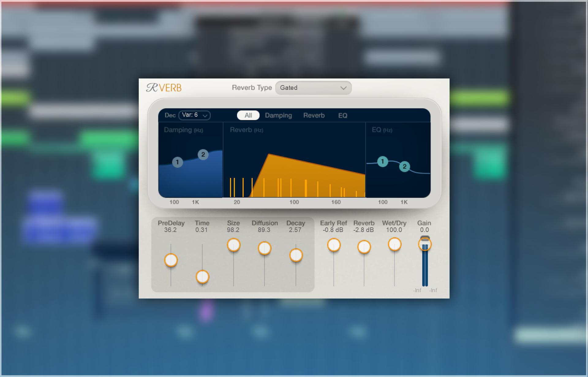588x377 pixels.
Task: Click the Early Ref value -0.8 dB
Action: pyautogui.click(x=333, y=230)
